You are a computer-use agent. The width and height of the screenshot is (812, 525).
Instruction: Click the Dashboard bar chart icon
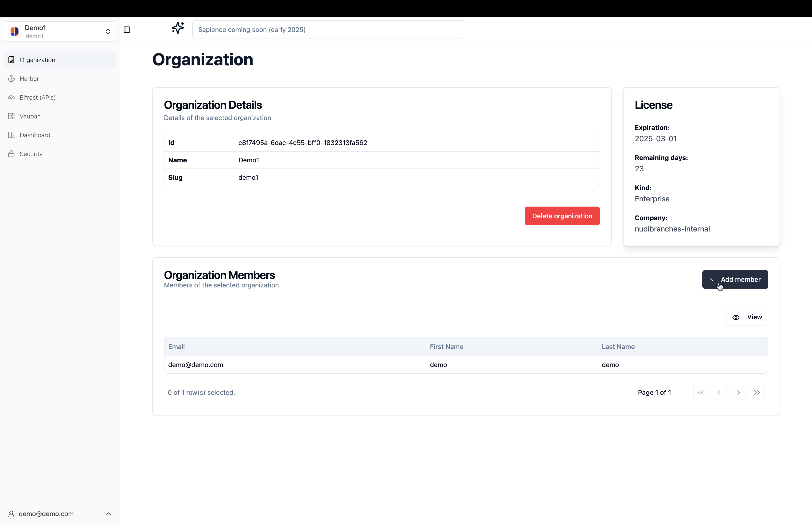click(x=11, y=135)
